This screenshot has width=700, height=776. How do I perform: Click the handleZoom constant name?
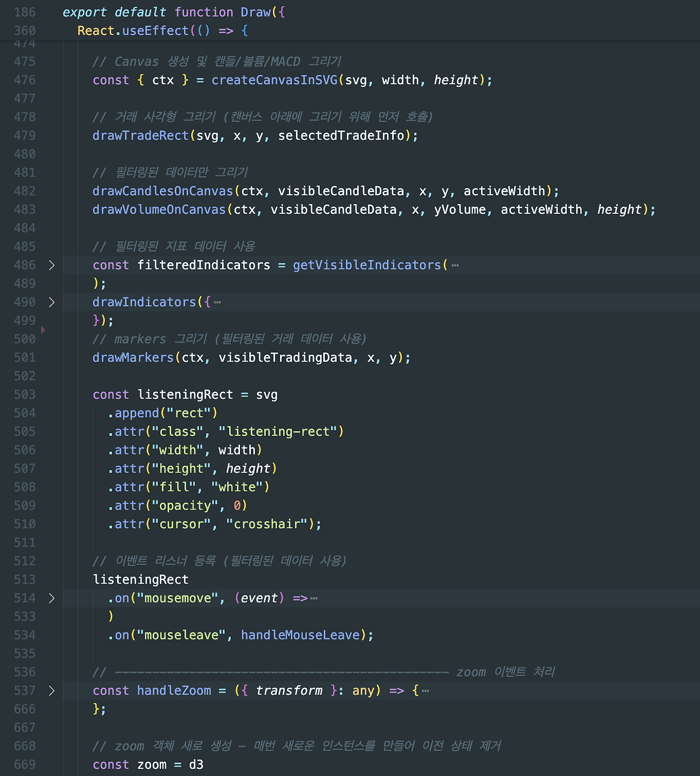tap(174, 691)
